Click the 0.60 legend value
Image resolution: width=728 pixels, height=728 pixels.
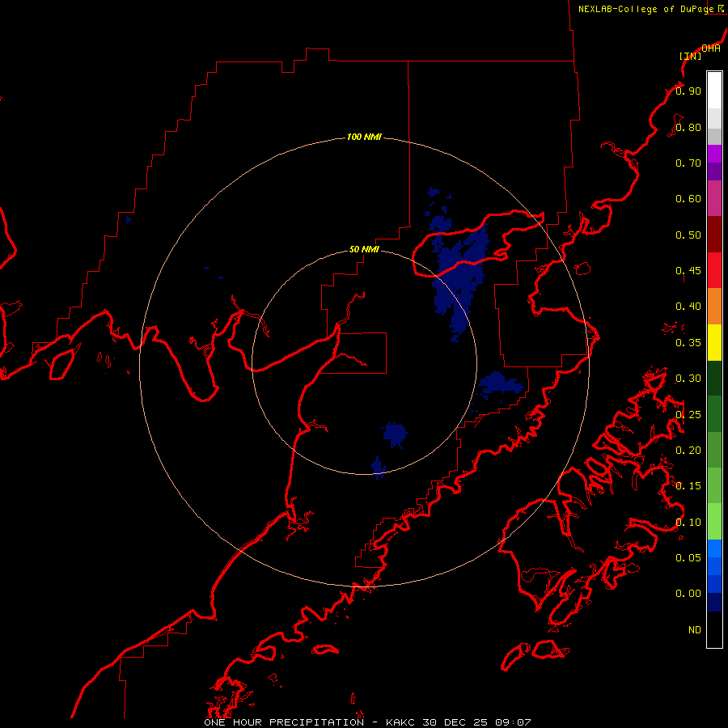(688, 199)
